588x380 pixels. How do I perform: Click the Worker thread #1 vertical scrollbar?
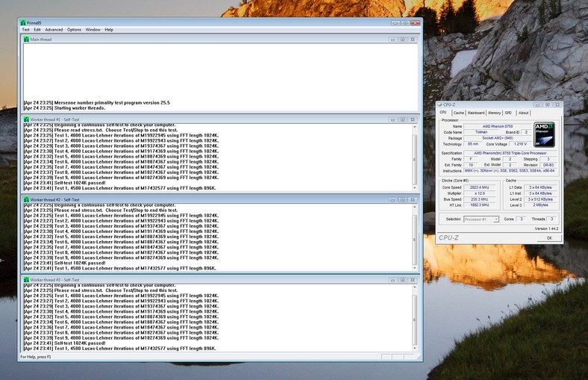416,157
